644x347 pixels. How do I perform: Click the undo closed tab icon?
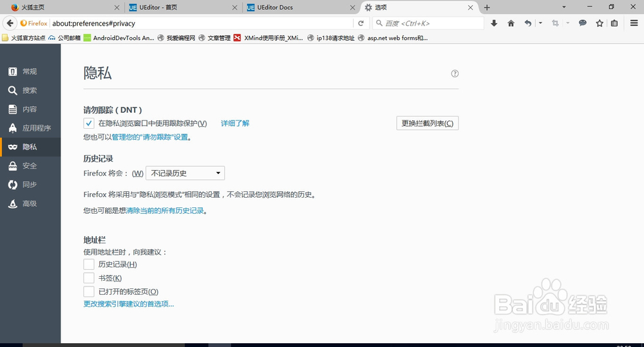528,23
